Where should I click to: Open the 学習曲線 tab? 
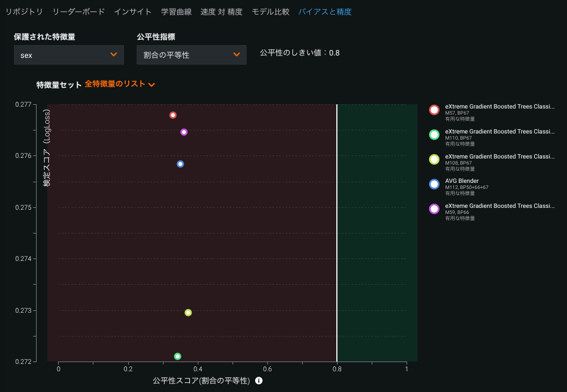176,12
